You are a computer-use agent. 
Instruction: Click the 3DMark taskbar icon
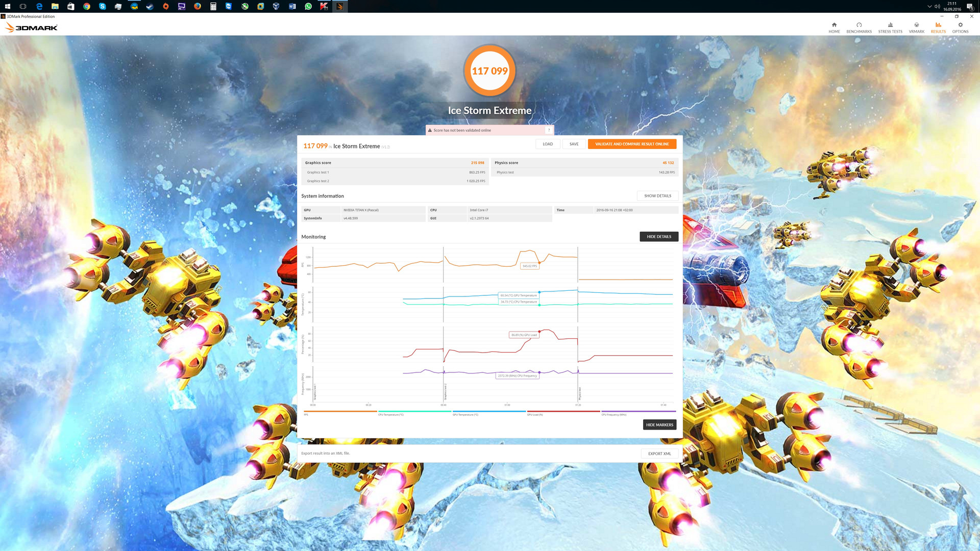tap(340, 6)
